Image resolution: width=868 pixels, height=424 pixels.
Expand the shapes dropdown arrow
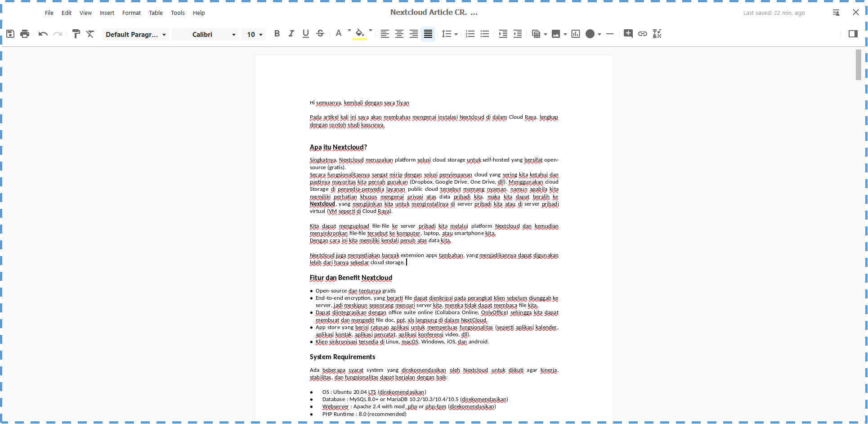[x=600, y=34]
